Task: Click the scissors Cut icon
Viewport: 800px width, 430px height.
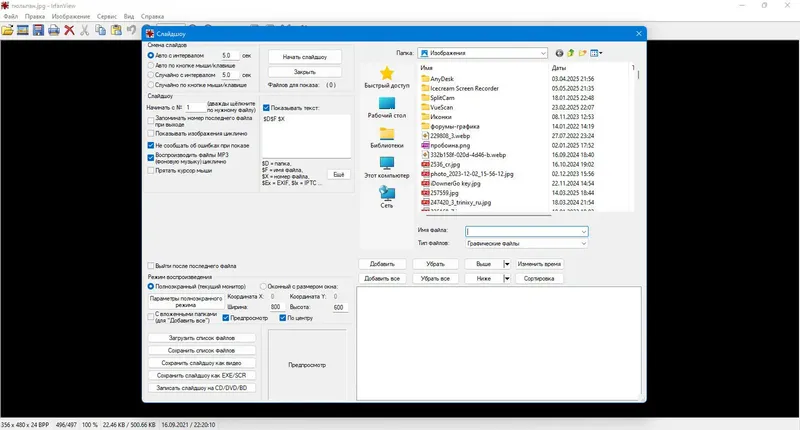Action: [x=85, y=31]
